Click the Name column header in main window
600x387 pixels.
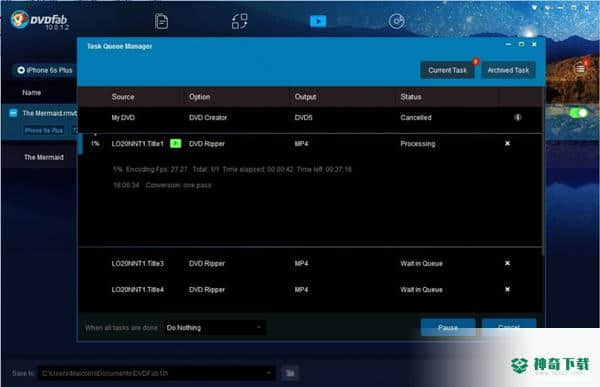pyautogui.click(x=31, y=92)
